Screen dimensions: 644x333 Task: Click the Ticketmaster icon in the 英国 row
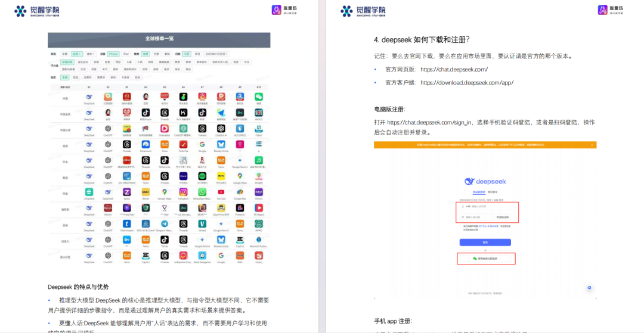click(126, 224)
